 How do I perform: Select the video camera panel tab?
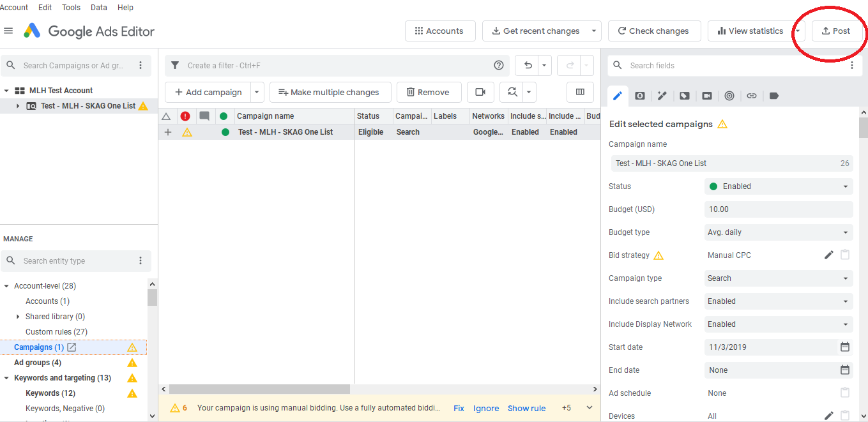(x=707, y=96)
